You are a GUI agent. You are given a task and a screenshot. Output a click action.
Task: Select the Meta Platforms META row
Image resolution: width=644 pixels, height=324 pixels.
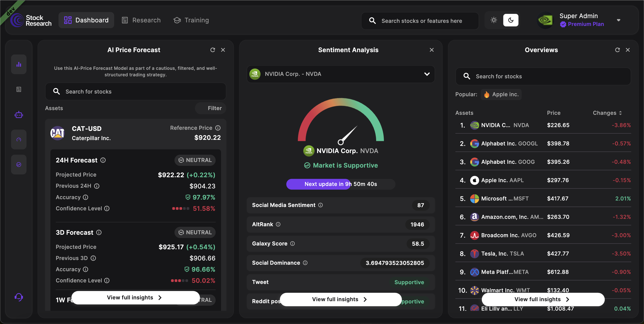(543, 272)
